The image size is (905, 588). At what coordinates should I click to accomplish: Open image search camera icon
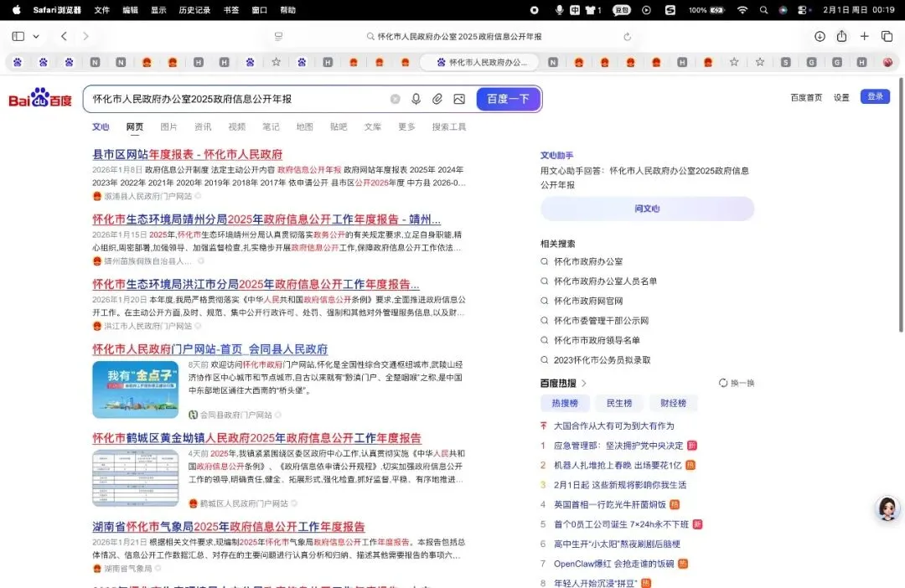(459, 99)
